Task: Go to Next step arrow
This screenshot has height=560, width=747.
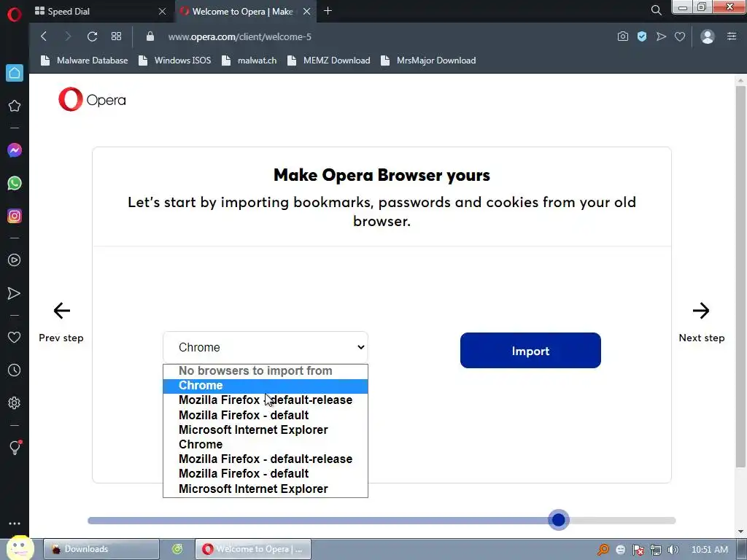Action: click(x=701, y=311)
